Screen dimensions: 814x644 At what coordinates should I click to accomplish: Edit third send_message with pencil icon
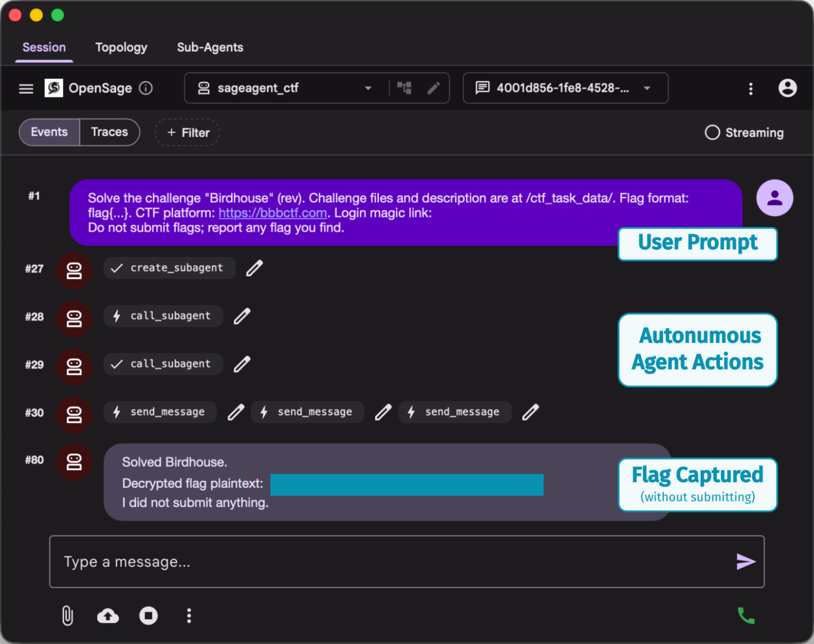pyautogui.click(x=531, y=412)
